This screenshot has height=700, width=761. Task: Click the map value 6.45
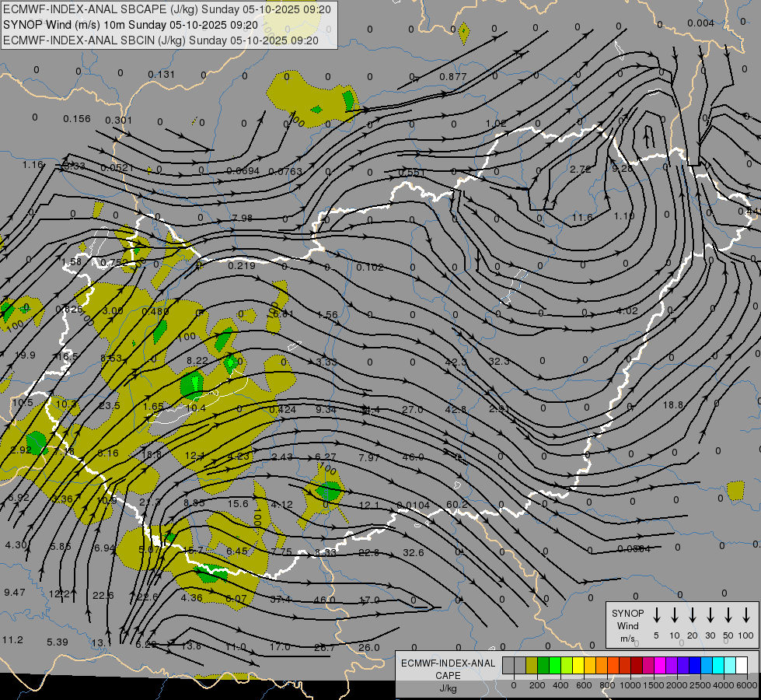click(237, 551)
